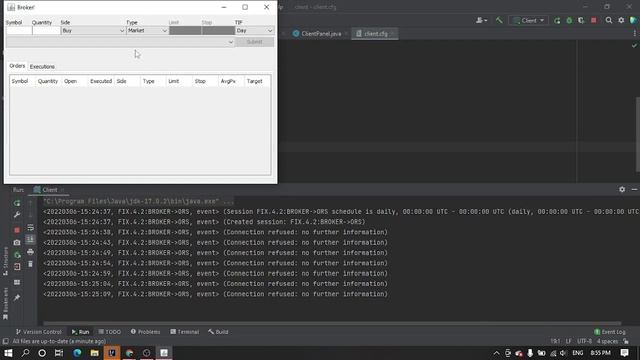Toggle soft-wrap in console output
This screenshot has height=360, width=640.
pyautogui.click(x=30, y=227)
